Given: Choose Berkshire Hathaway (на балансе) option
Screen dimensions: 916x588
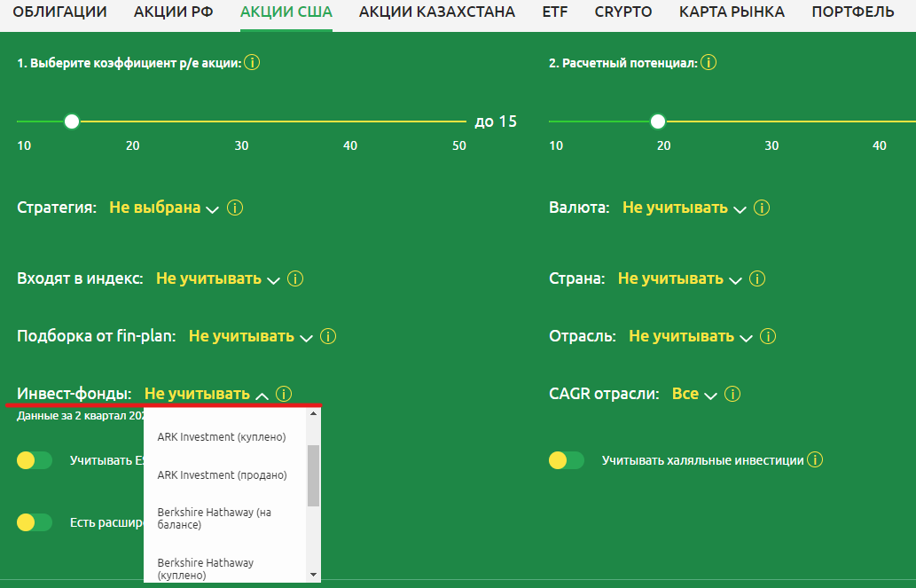Looking at the screenshot, I should [222, 519].
